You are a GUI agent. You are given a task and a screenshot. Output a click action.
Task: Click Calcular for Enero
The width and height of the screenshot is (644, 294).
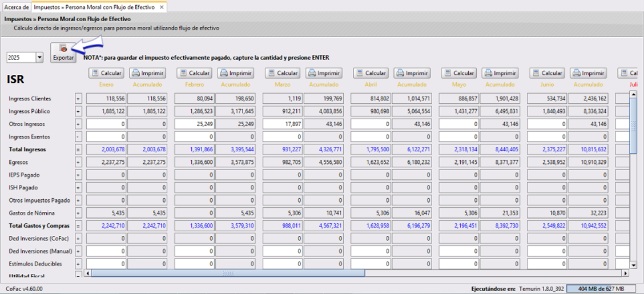(106, 73)
